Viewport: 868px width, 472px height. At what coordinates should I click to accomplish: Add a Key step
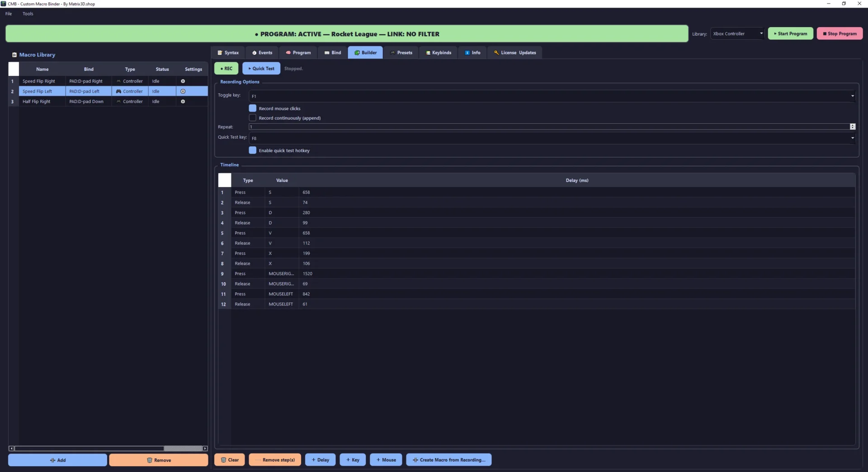(353, 460)
